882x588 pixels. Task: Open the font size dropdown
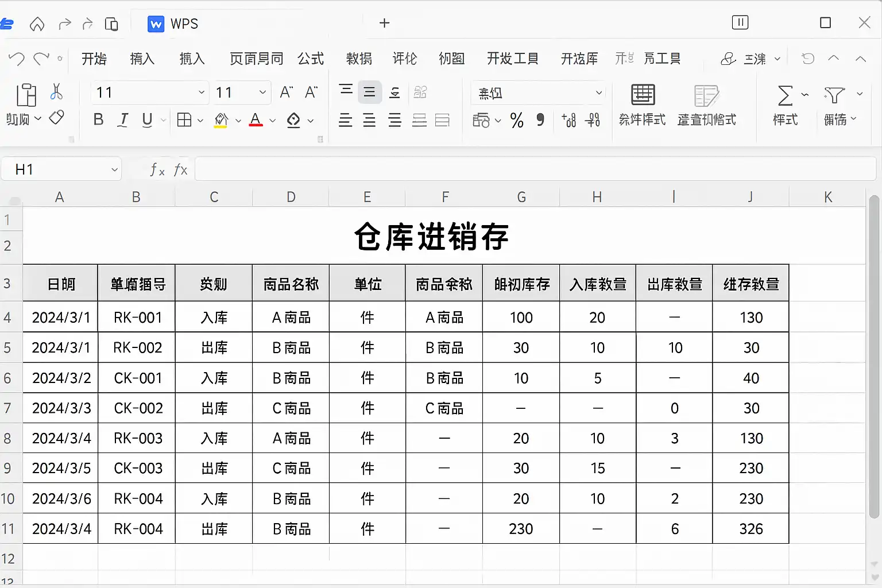(262, 92)
